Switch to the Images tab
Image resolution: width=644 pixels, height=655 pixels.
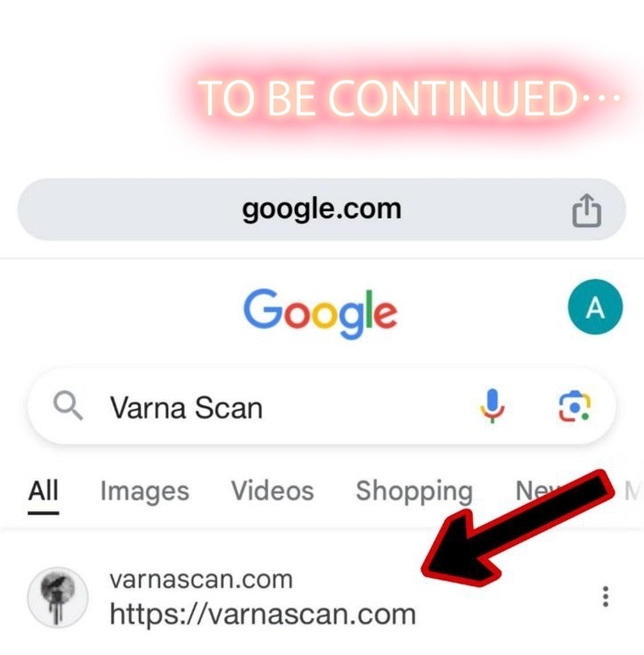coord(145,491)
